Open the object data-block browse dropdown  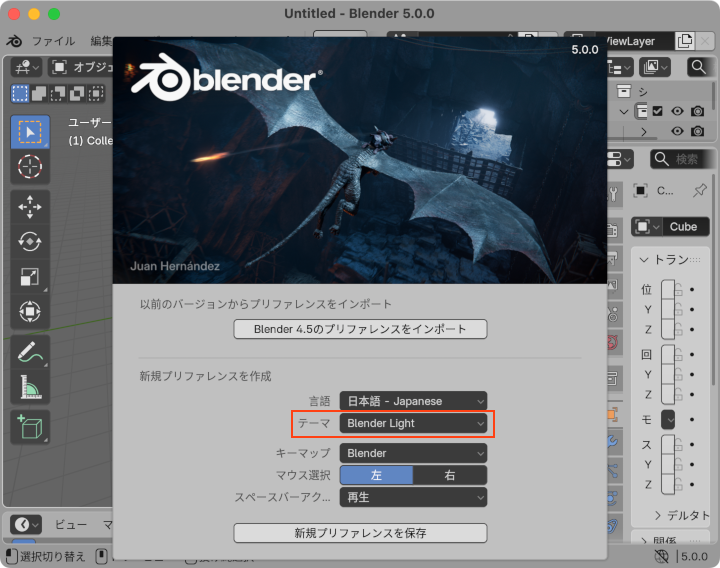click(647, 227)
